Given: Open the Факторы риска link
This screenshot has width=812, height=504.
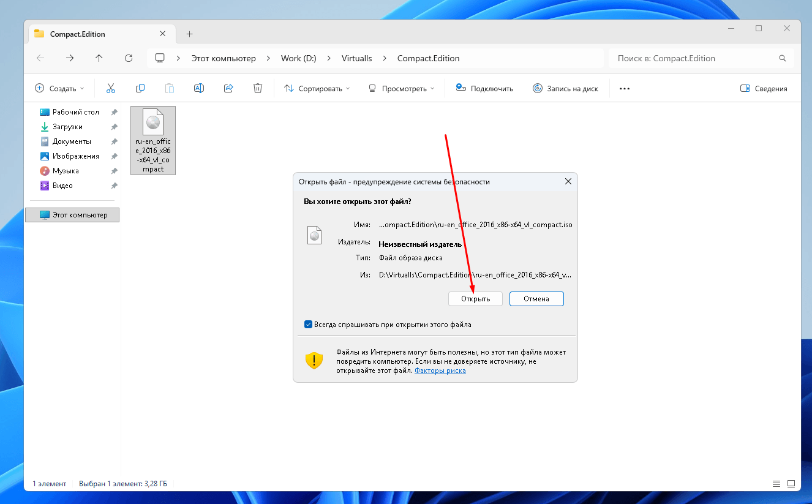Looking at the screenshot, I should point(440,370).
